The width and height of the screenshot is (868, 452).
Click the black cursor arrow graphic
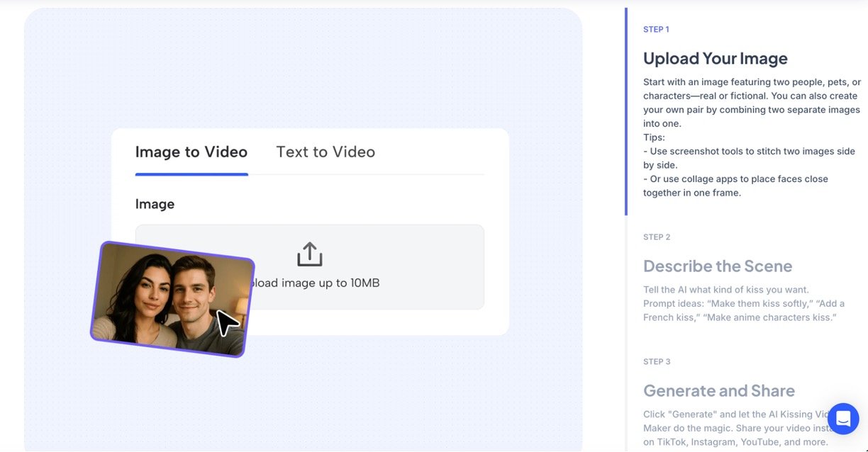click(228, 322)
